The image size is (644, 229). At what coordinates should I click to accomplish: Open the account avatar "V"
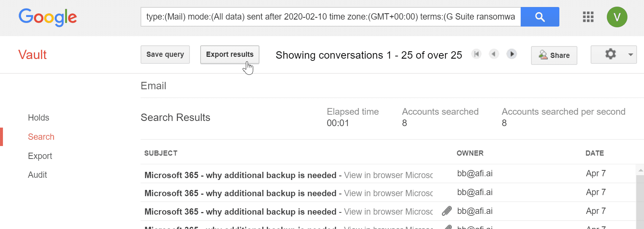click(617, 17)
